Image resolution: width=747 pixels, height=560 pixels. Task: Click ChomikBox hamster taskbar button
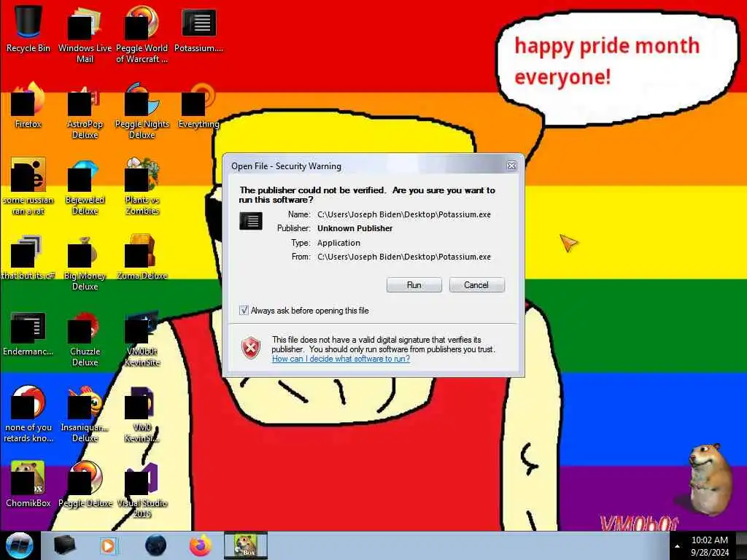click(246, 545)
